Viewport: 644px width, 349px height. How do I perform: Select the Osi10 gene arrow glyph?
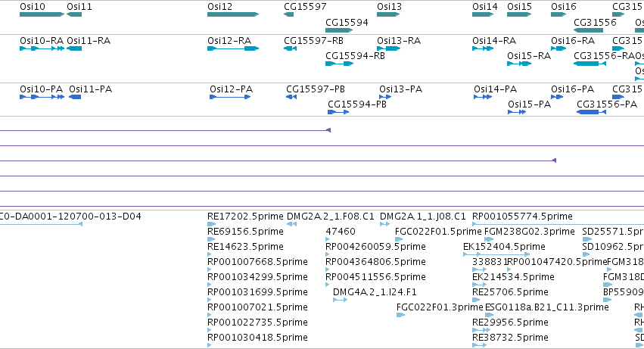click(x=42, y=14)
